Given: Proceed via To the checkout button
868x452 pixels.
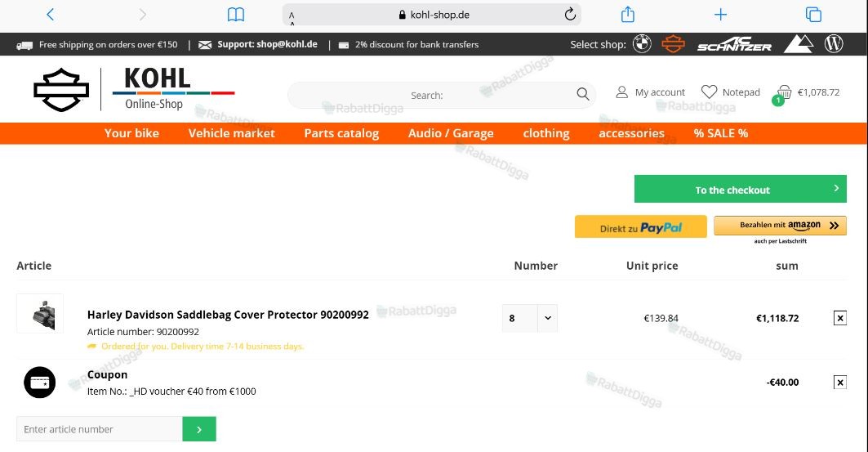Looking at the screenshot, I should click(x=740, y=189).
